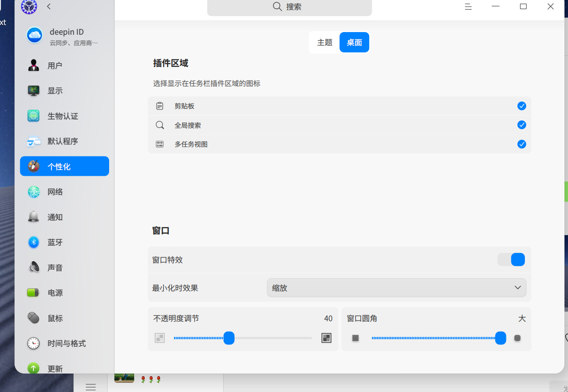568x392 pixels.
Task: Expand the 最小化时效果 dropdown showing 缩放
Action: [x=396, y=288]
